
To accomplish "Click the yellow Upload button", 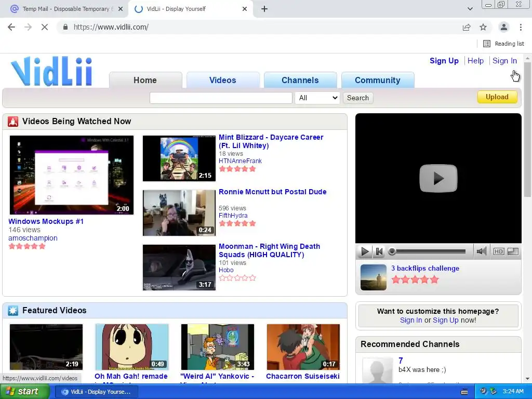I will [x=497, y=97].
